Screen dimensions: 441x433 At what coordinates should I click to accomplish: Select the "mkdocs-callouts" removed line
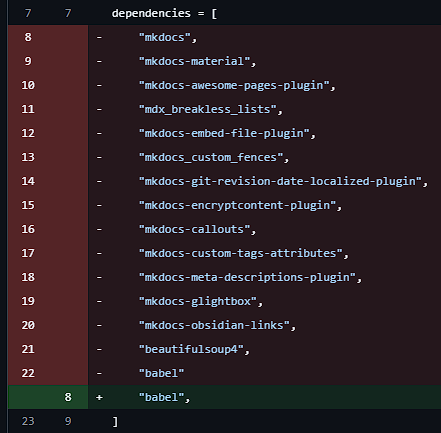pyautogui.click(x=197, y=229)
